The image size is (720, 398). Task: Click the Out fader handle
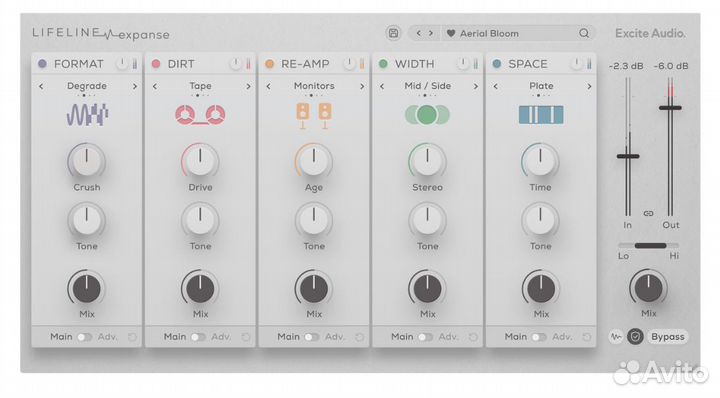pyautogui.click(x=670, y=108)
